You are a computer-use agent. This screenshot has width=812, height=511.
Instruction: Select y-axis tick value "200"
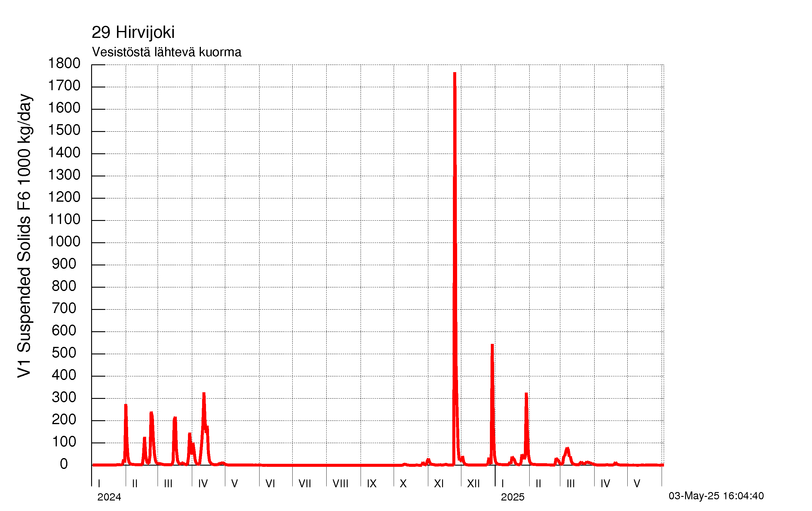pyautogui.click(x=64, y=420)
